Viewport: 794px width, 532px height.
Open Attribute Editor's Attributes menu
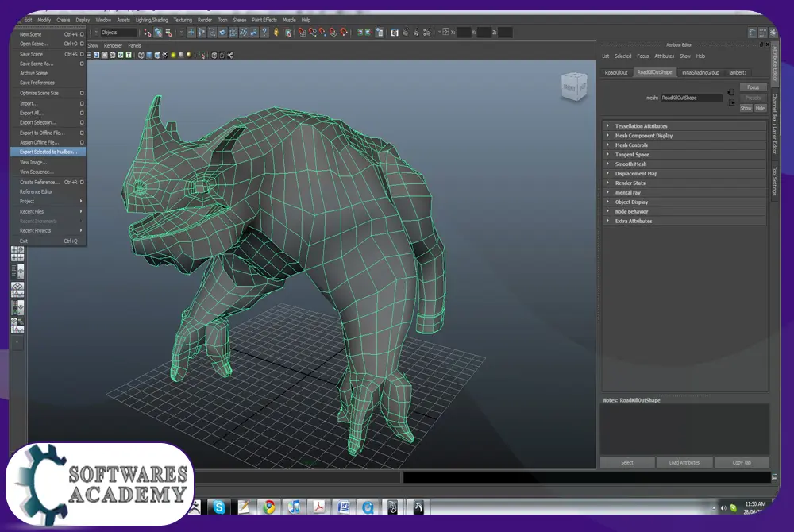click(664, 56)
